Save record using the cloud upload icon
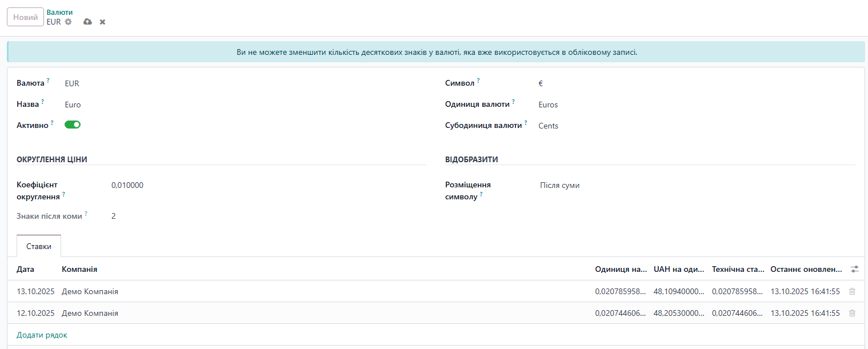 pyautogui.click(x=87, y=22)
